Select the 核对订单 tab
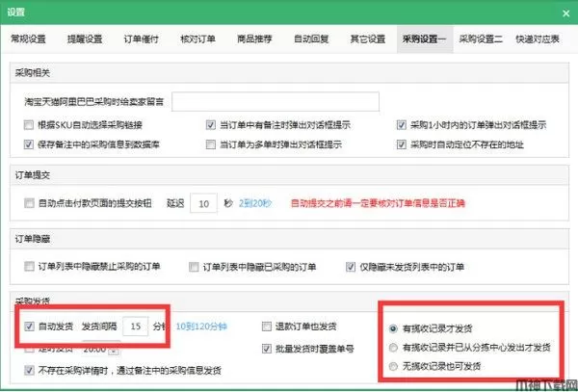The width and height of the screenshot is (578, 392). [x=197, y=39]
